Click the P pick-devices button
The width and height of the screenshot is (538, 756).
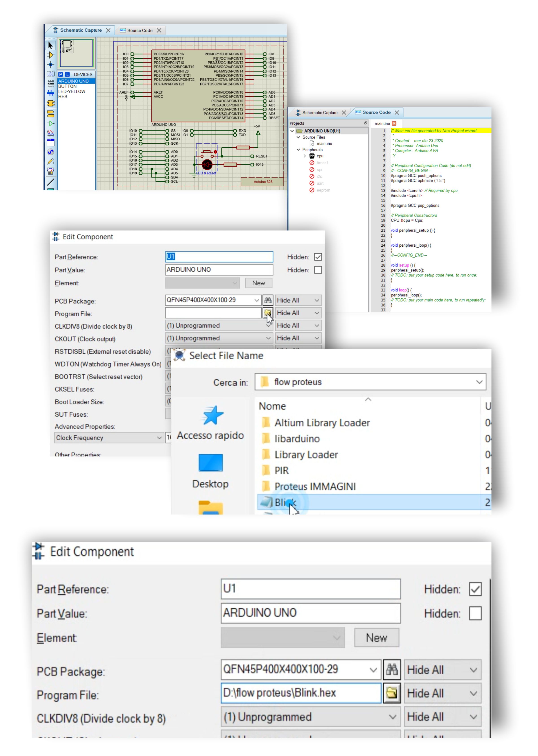tap(61, 74)
